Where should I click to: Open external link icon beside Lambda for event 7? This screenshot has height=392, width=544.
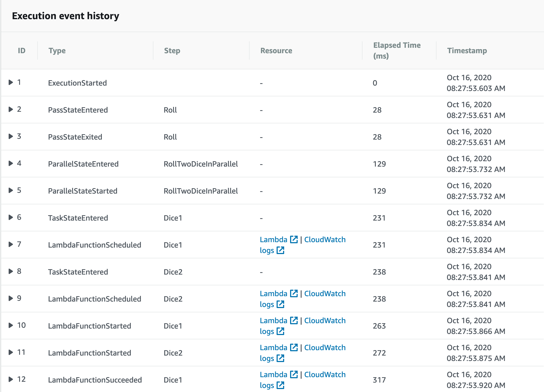pyautogui.click(x=294, y=239)
